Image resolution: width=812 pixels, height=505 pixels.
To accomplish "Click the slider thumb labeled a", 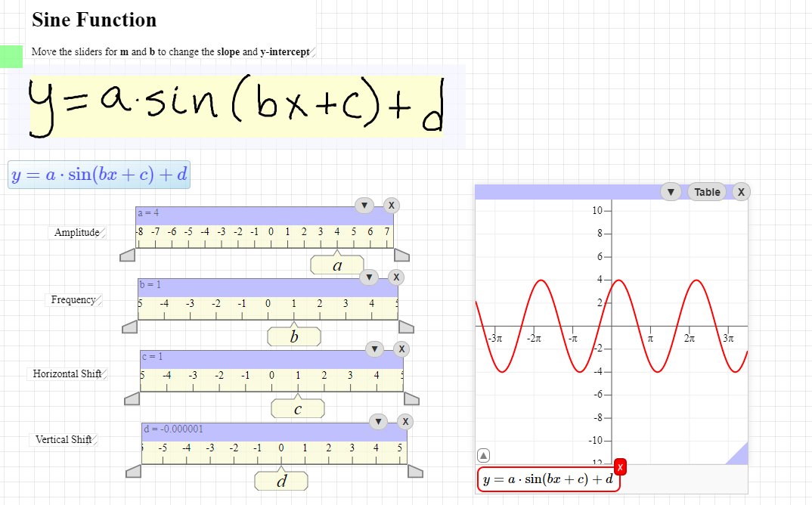I will (337, 265).
